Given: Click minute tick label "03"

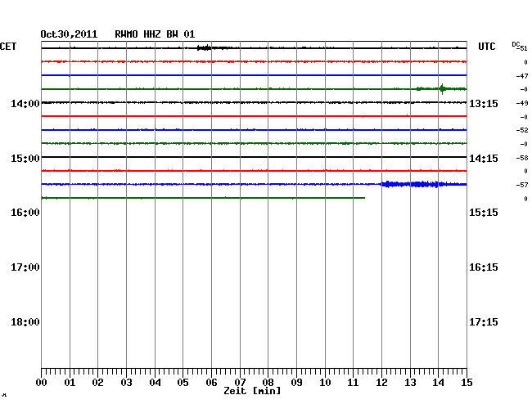Looking at the screenshot, I should [x=126, y=383].
